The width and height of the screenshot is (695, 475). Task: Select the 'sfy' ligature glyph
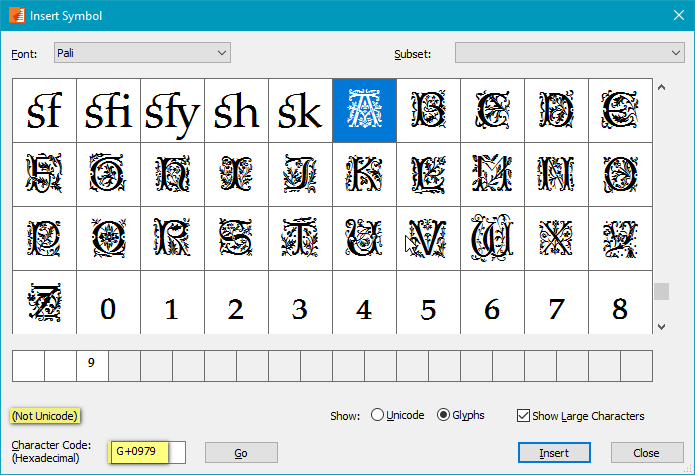pos(172,111)
